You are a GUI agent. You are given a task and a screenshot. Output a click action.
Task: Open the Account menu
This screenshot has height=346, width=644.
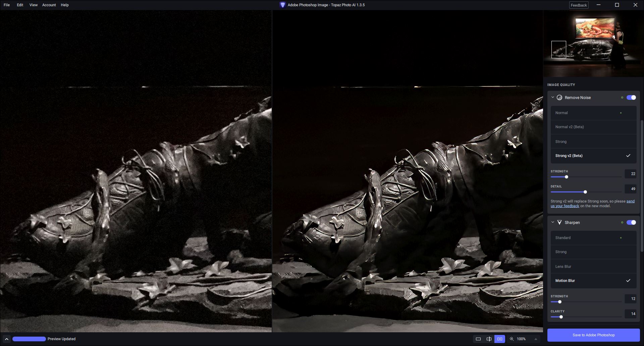(49, 5)
